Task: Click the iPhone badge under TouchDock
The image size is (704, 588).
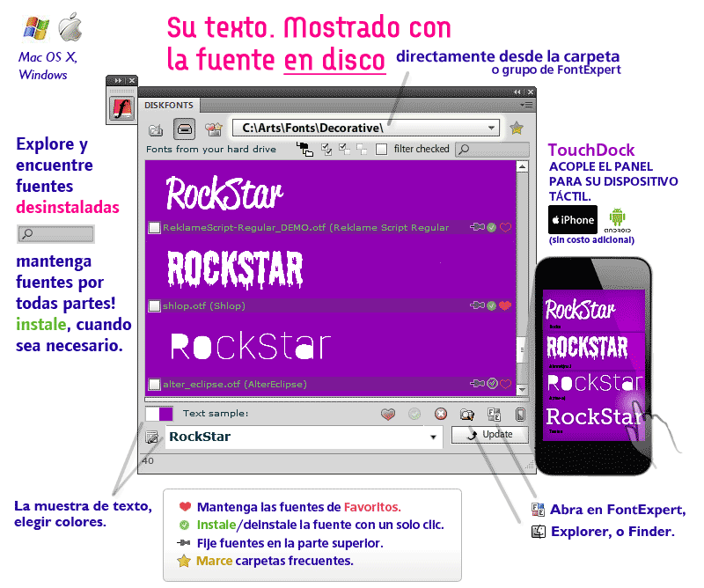Action: click(573, 220)
